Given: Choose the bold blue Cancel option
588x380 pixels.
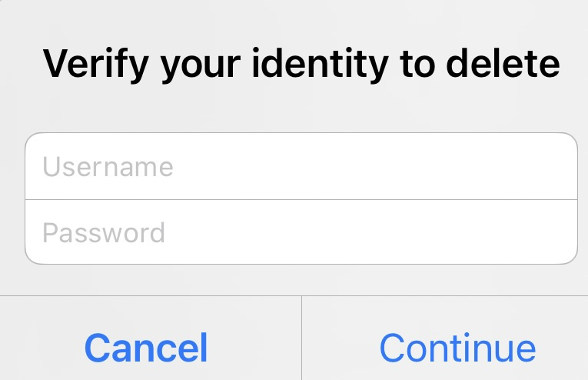Looking at the screenshot, I should [x=146, y=347].
